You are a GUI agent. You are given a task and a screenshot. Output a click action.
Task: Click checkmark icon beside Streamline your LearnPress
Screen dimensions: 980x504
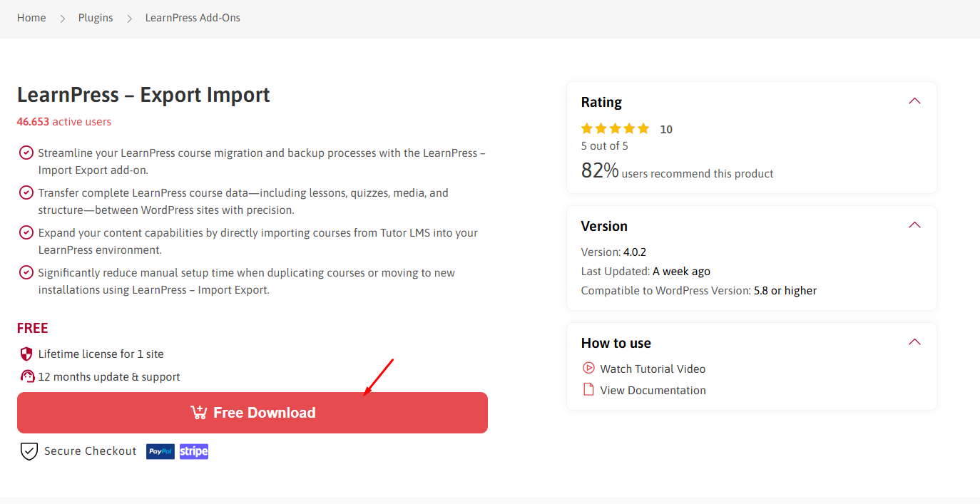point(26,153)
